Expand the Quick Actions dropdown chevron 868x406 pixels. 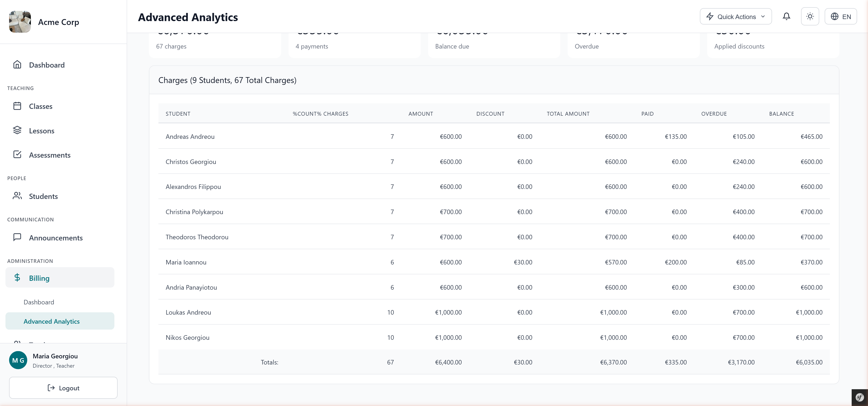[x=763, y=17]
